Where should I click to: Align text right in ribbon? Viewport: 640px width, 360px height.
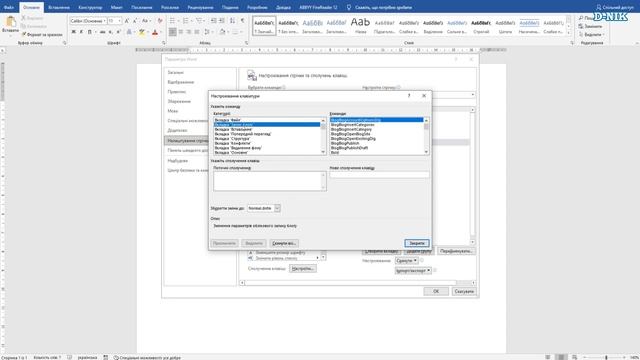point(189,32)
